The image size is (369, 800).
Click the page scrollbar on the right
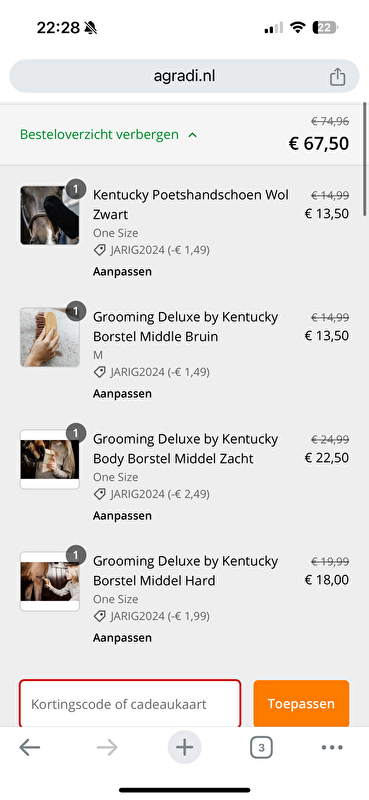365,159
